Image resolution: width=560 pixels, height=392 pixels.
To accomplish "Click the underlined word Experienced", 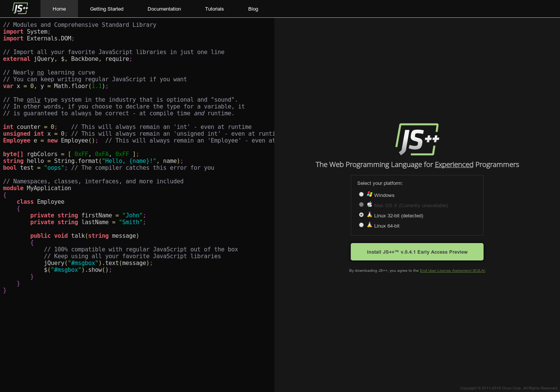I will pos(454,164).
